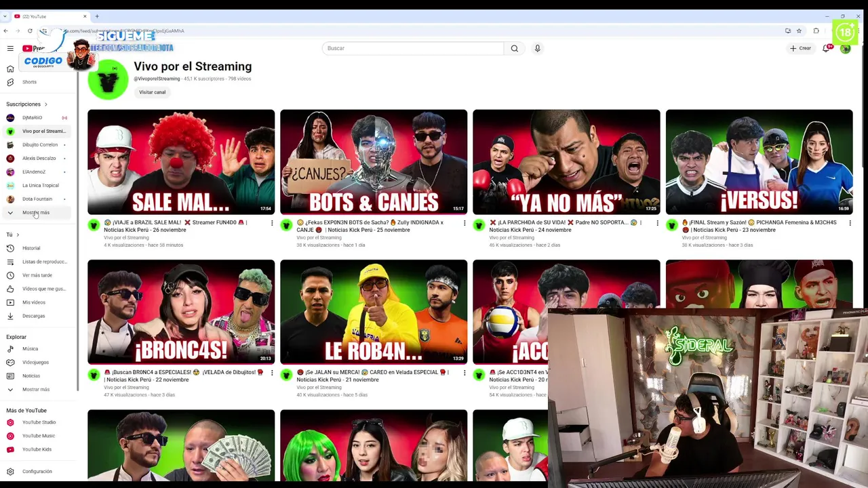
Task: Open the account avatar menu
Action: (845, 48)
